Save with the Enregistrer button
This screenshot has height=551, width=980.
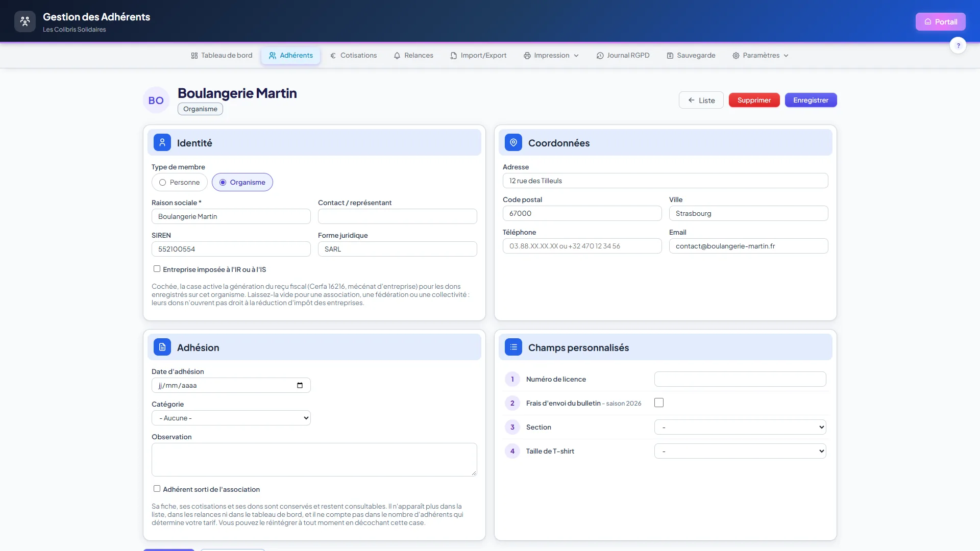(811, 100)
